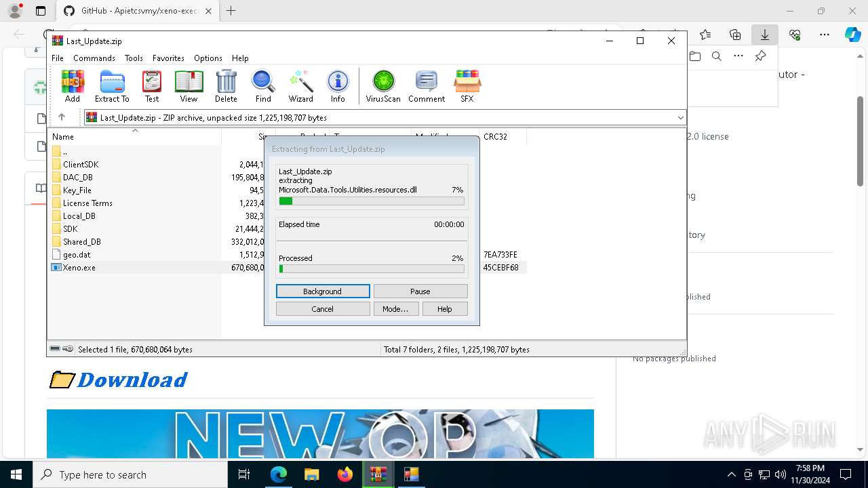The image size is (868, 488).
Task: Run the VirusScan icon
Action: [383, 86]
